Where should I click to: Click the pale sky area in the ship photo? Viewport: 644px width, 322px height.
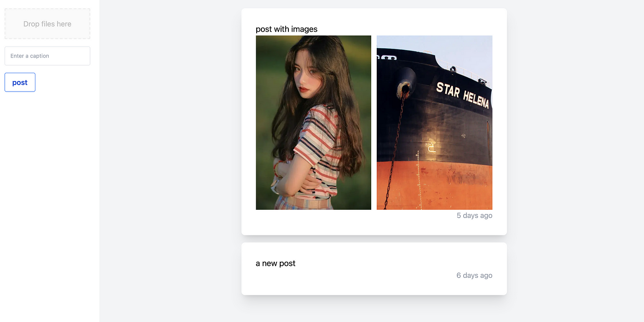click(465, 51)
